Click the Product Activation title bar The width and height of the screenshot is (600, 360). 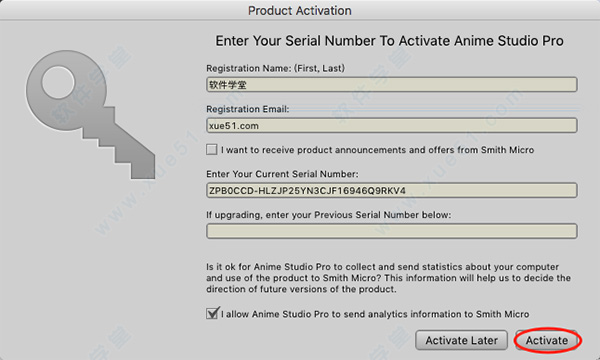coord(300,10)
